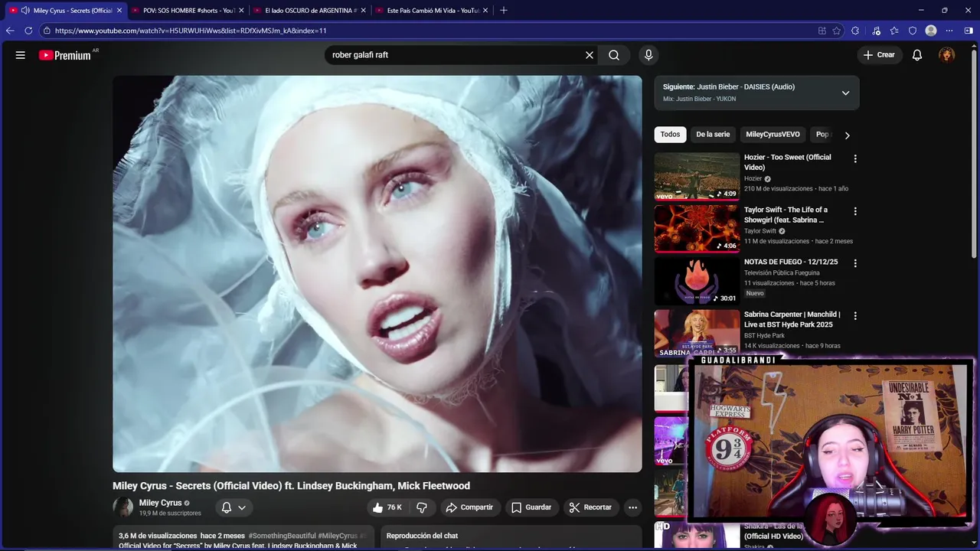Like the video with thumbs up
Screen dimensions: 980x551
click(x=387, y=507)
